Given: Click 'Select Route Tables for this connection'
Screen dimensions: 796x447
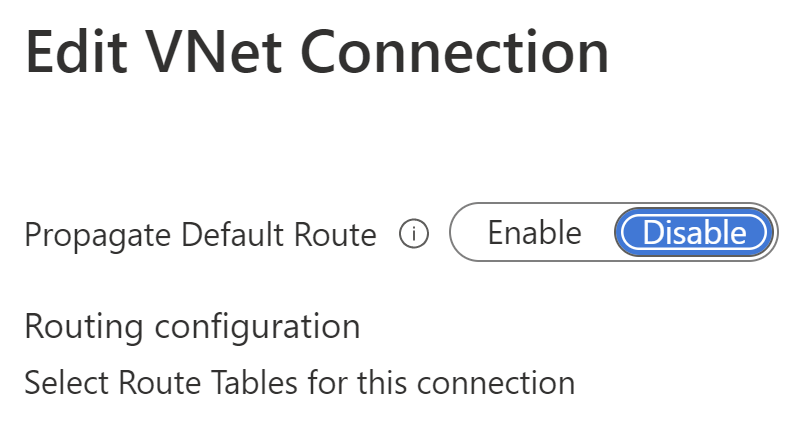Looking at the screenshot, I should (x=299, y=383).
